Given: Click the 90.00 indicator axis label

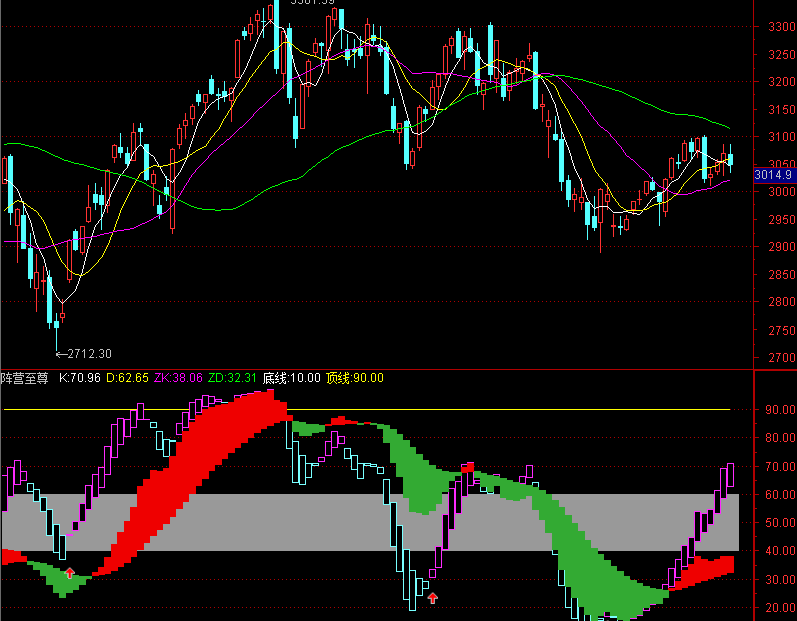Looking at the screenshot, I should pyautogui.click(x=780, y=410).
